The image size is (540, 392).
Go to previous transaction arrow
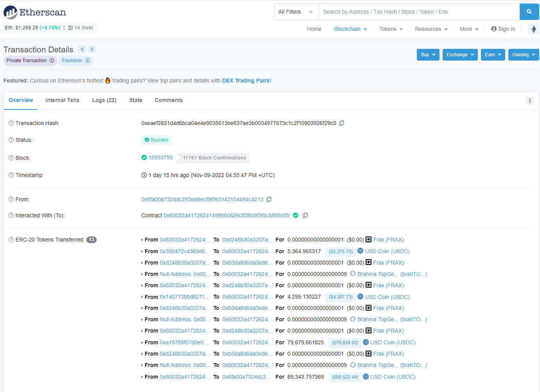click(x=82, y=49)
